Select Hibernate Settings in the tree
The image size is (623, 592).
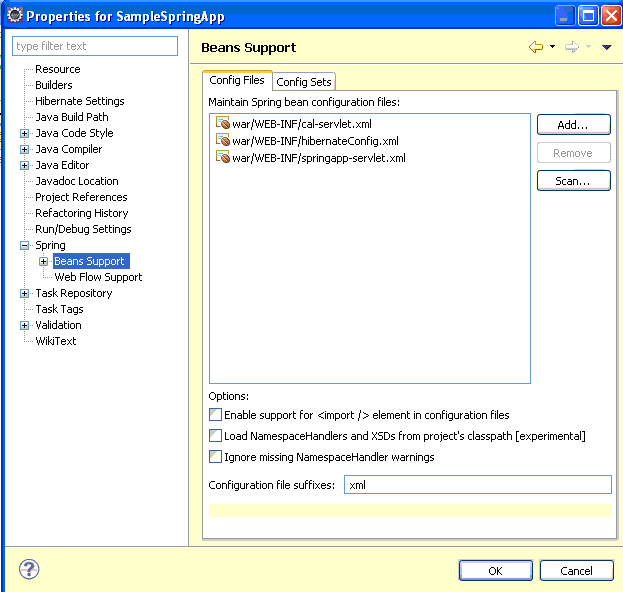(x=79, y=101)
